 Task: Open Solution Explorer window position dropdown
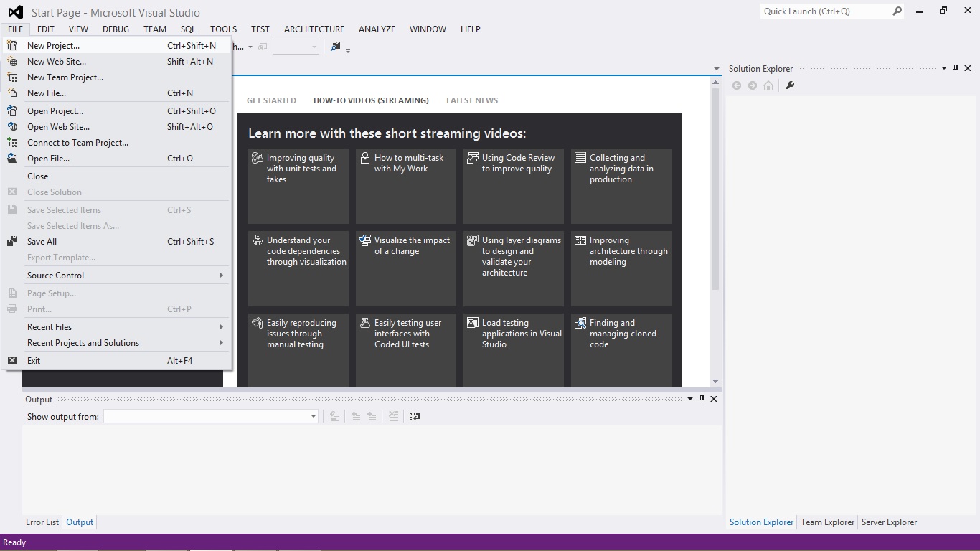943,68
